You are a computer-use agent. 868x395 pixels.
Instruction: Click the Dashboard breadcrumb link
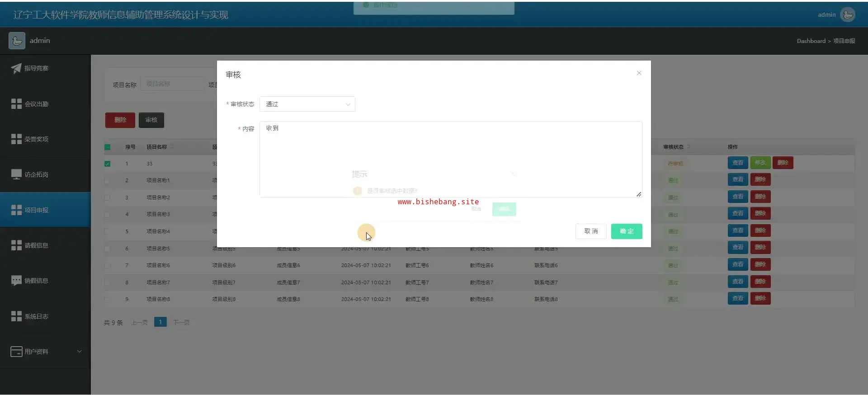(x=811, y=41)
